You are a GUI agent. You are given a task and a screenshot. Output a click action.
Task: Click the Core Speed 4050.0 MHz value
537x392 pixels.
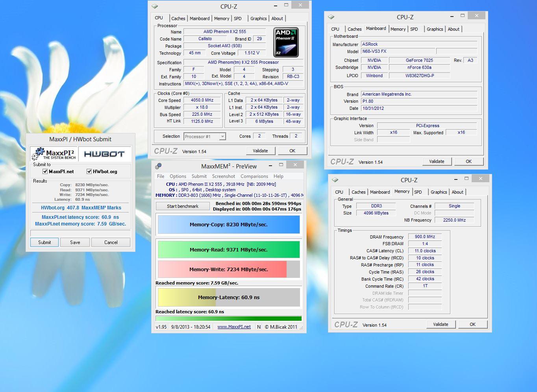pyautogui.click(x=202, y=100)
